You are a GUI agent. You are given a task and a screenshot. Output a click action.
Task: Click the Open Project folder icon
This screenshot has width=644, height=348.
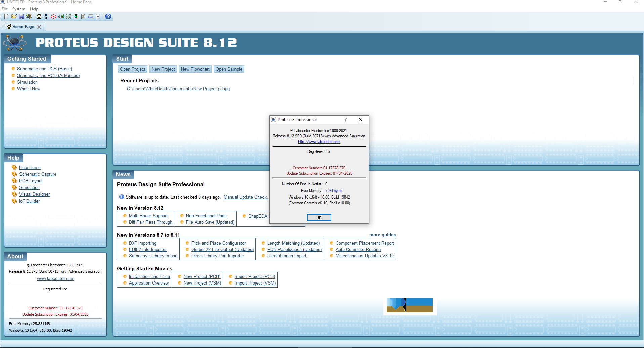tap(14, 16)
